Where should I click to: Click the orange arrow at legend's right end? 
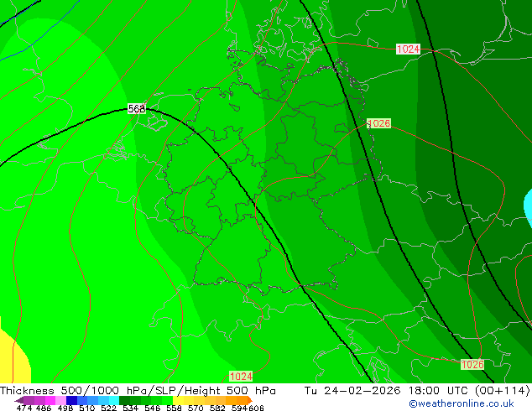[x=250, y=400]
